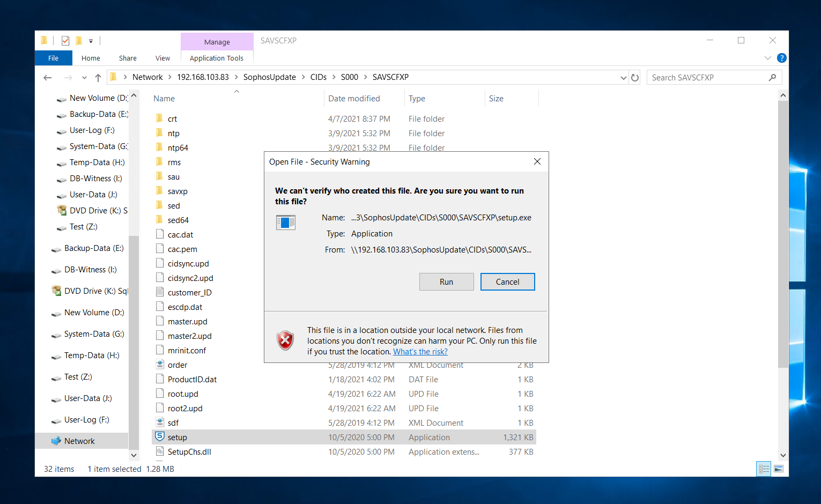The image size is (821, 504).
Task: Click the New folder quick access icon
Action: pyautogui.click(x=79, y=41)
